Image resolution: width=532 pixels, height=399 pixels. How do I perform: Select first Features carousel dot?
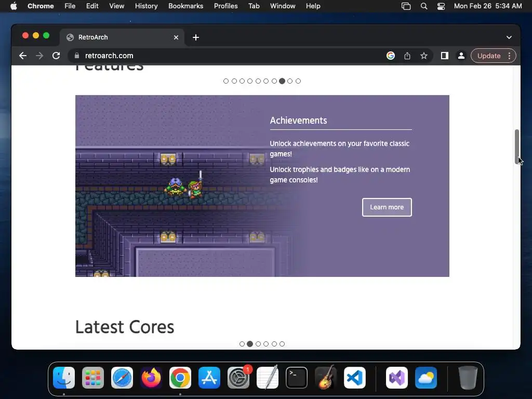tap(226, 81)
